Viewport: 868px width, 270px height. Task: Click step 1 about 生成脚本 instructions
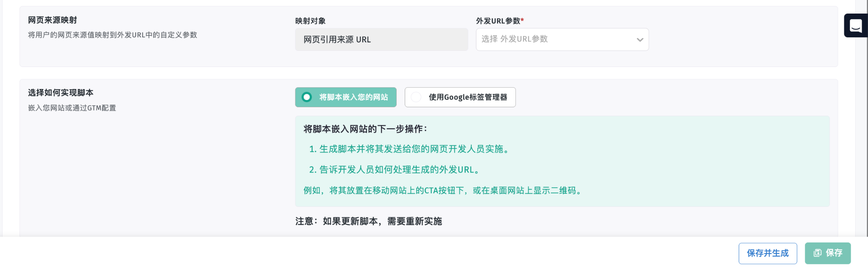pos(410,149)
